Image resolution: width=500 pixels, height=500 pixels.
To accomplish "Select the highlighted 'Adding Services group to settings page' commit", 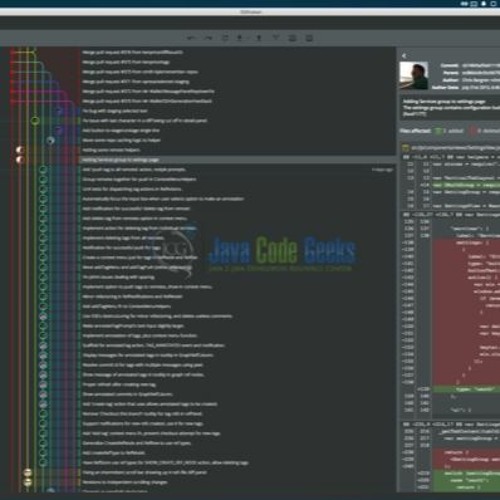I will tap(237, 160).
